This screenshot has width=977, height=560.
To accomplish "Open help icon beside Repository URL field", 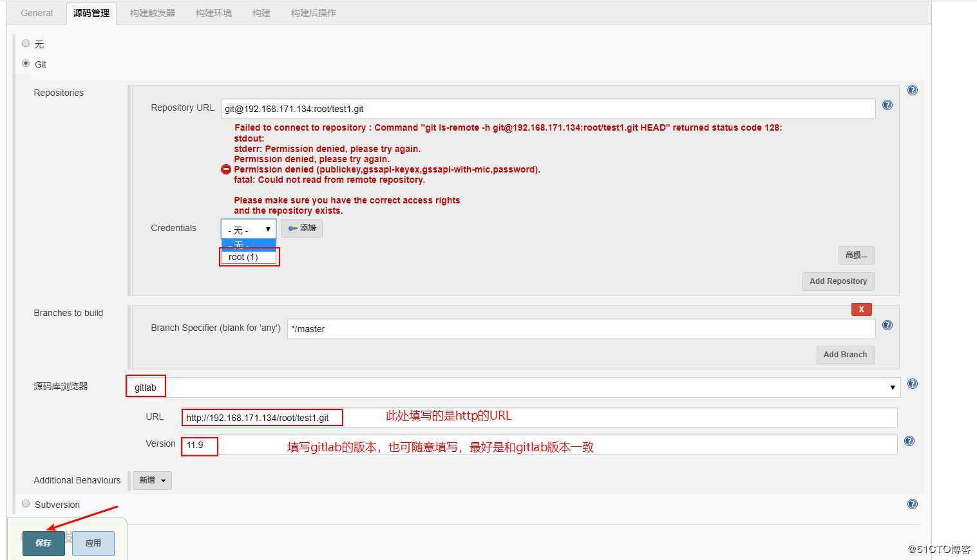I will [887, 105].
